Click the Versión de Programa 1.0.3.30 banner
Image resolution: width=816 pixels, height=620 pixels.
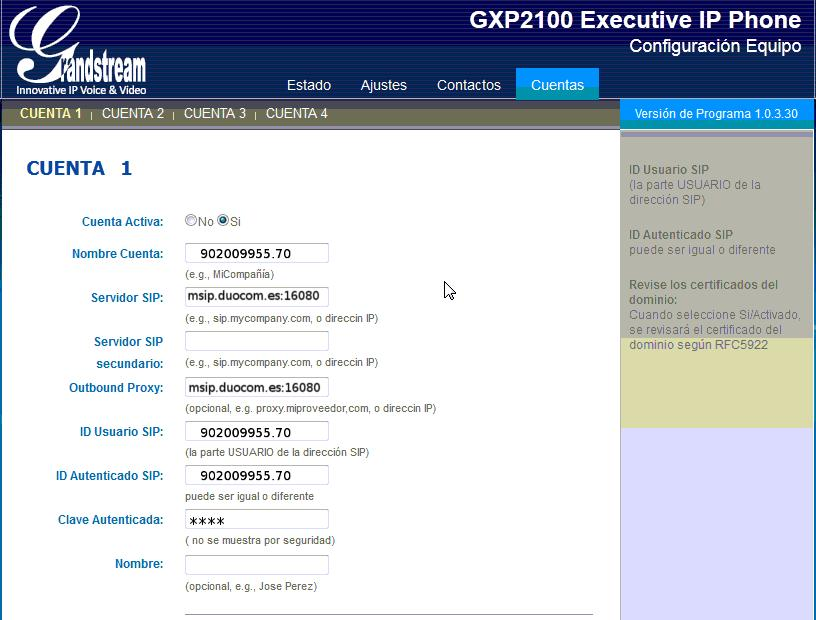[716, 114]
